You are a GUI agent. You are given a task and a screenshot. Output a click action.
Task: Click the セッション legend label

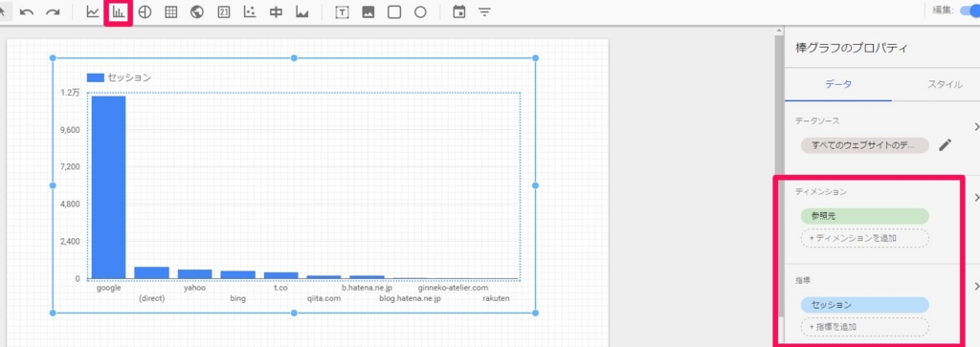[x=129, y=77]
